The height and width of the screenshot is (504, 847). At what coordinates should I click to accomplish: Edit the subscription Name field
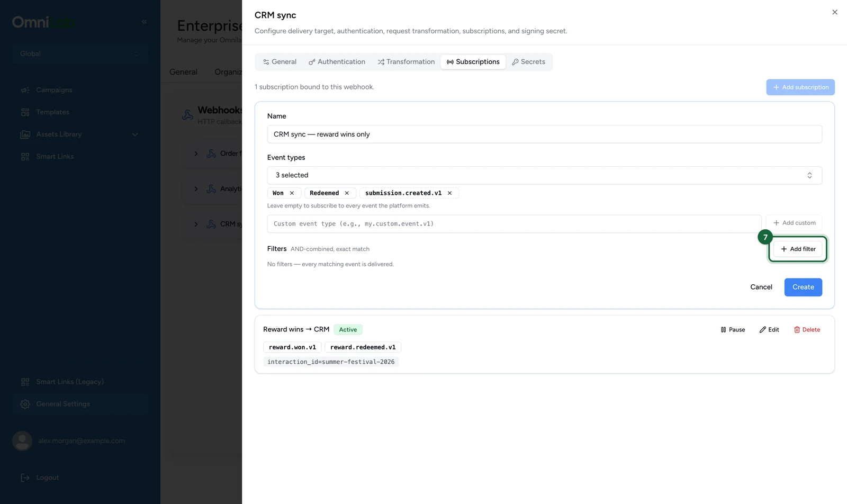(x=544, y=134)
